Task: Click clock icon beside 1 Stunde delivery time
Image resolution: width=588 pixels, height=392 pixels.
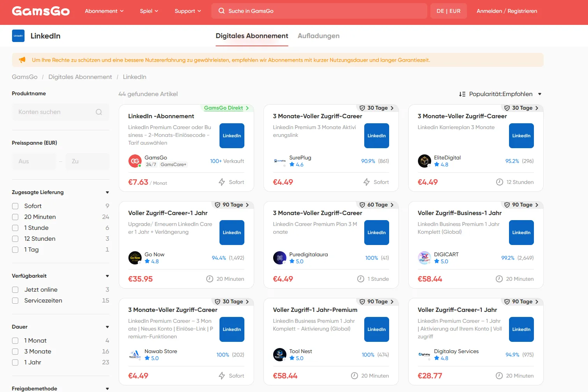Action: 361,279
